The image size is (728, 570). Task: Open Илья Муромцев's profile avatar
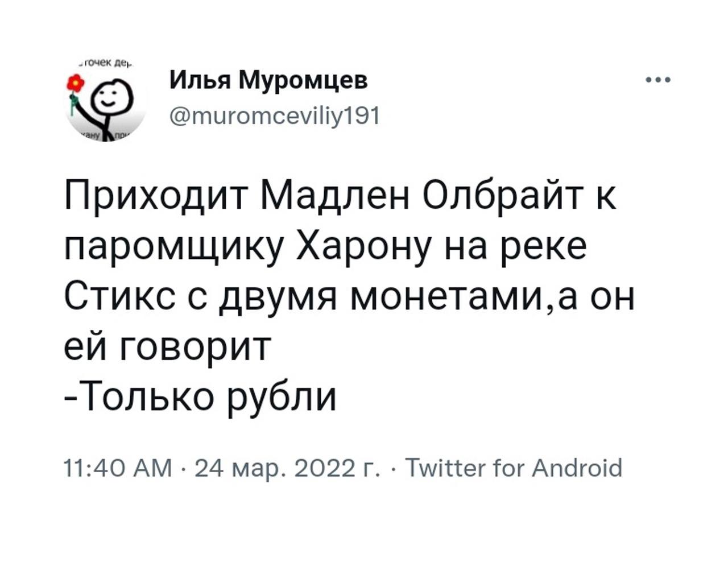tap(105, 100)
